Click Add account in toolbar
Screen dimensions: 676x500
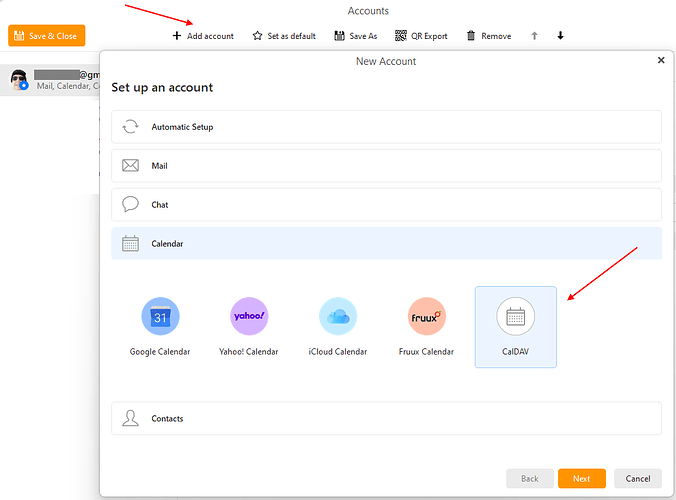tap(203, 36)
